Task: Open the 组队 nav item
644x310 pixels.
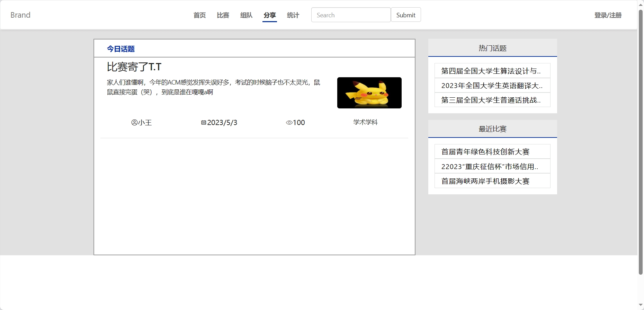Action: pos(246,15)
